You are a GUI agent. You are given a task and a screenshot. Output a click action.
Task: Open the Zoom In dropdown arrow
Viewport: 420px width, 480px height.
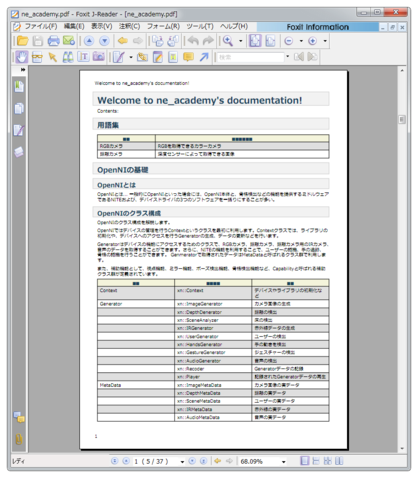coord(325,41)
